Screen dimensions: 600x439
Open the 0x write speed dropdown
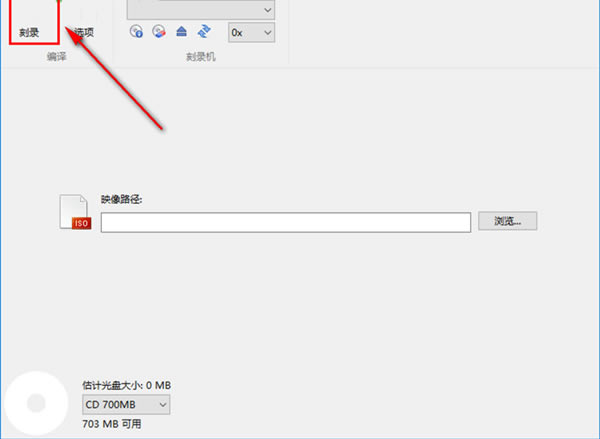coord(250,33)
